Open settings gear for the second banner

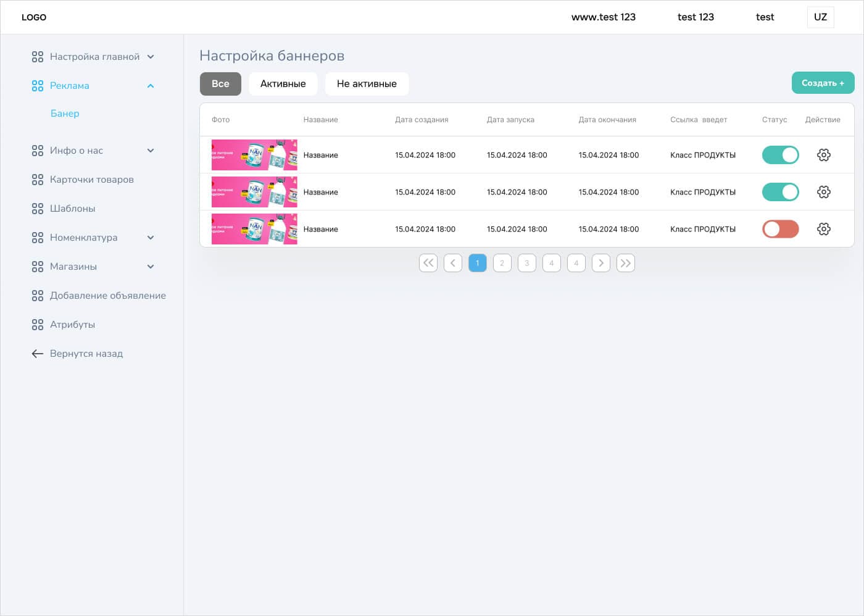tap(823, 192)
